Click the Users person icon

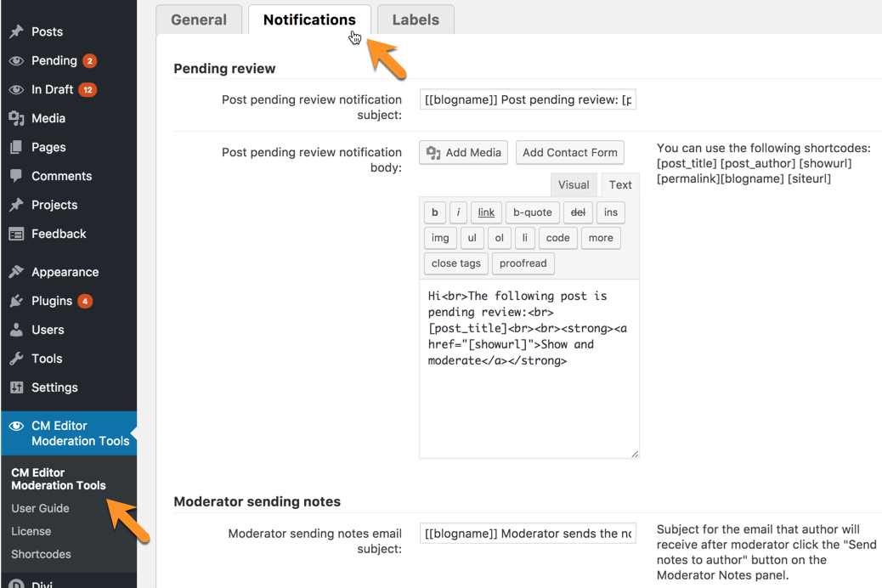click(x=16, y=330)
